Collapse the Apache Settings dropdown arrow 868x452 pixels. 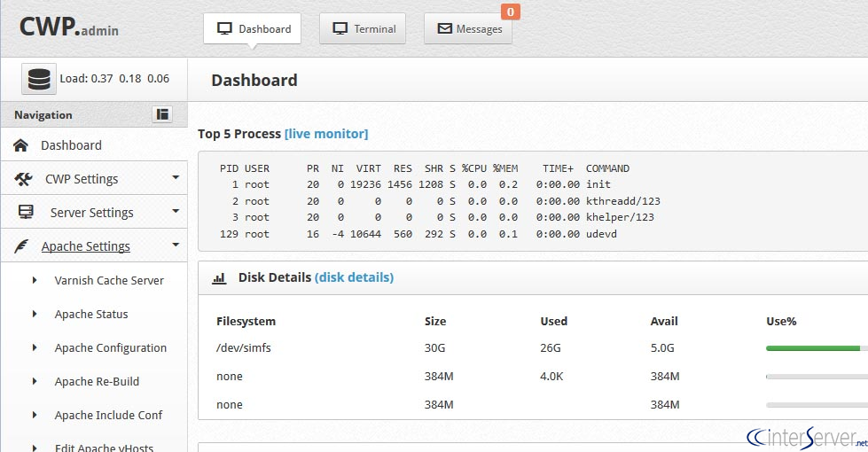click(x=176, y=245)
